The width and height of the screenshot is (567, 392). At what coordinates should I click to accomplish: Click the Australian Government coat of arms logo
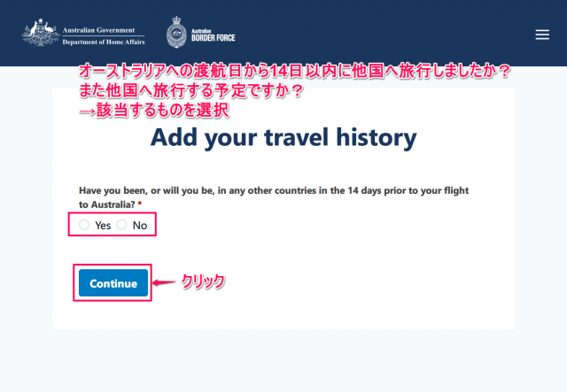41,33
